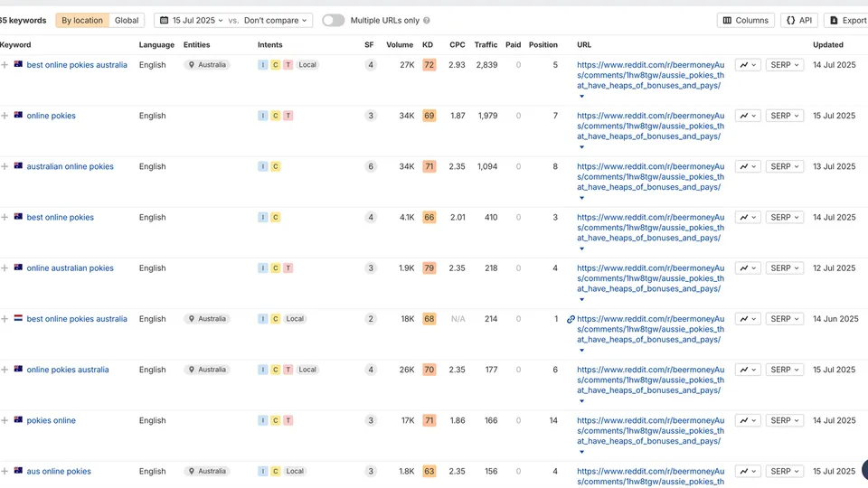Click the I intent badge for 'online pokies'
Screen dimensions: 868x488
point(262,116)
